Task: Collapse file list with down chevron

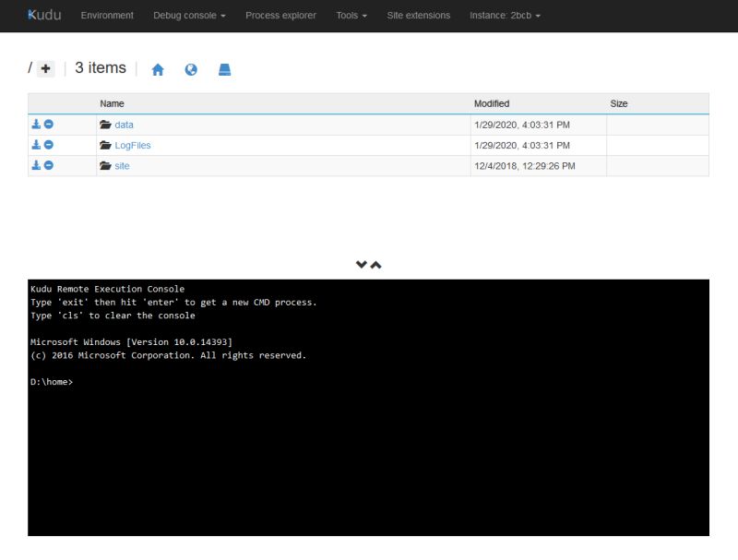Action: pyautogui.click(x=361, y=265)
